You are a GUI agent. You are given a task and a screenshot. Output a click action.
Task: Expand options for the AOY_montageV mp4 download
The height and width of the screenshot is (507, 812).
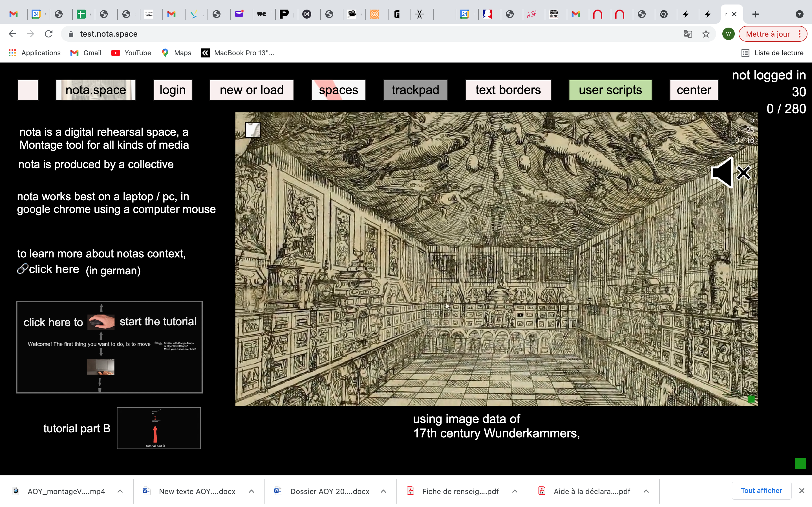tap(120, 491)
